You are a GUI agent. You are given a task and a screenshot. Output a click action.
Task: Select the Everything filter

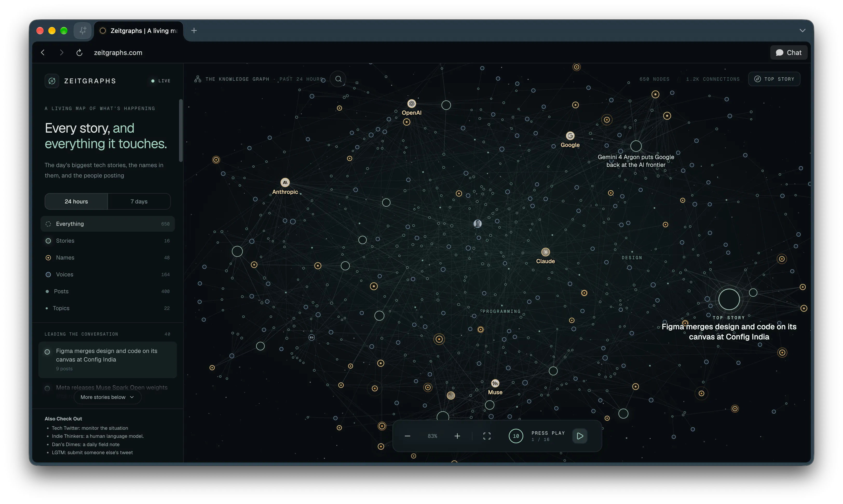tap(108, 224)
